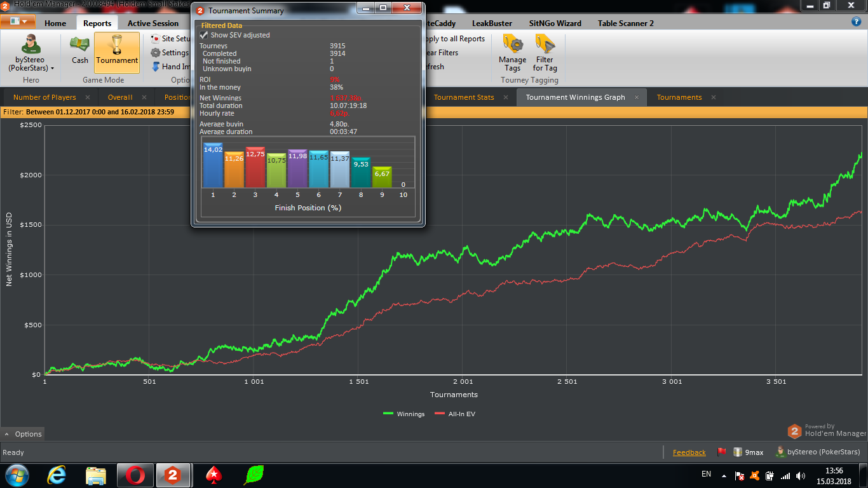
Task: Switch to Reports ribbon tab
Action: pyautogui.click(x=97, y=23)
